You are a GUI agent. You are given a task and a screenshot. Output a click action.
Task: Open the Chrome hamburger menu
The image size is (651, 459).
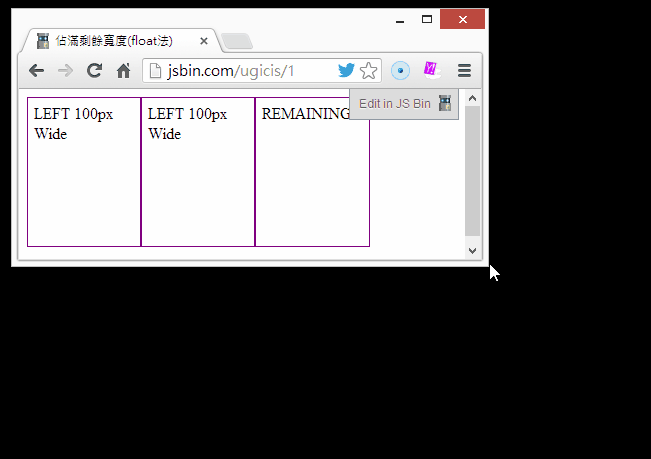(x=464, y=71)
